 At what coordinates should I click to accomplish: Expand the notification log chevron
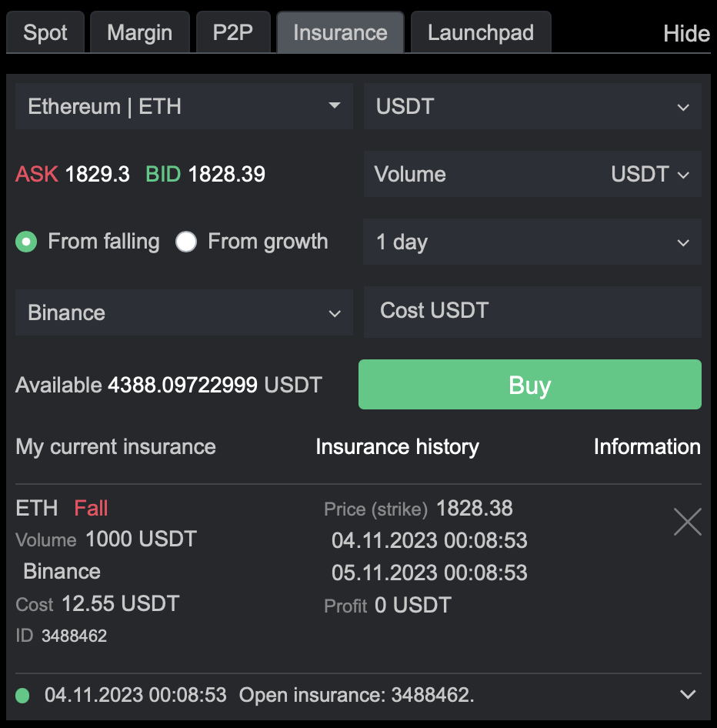click(688, 695)
